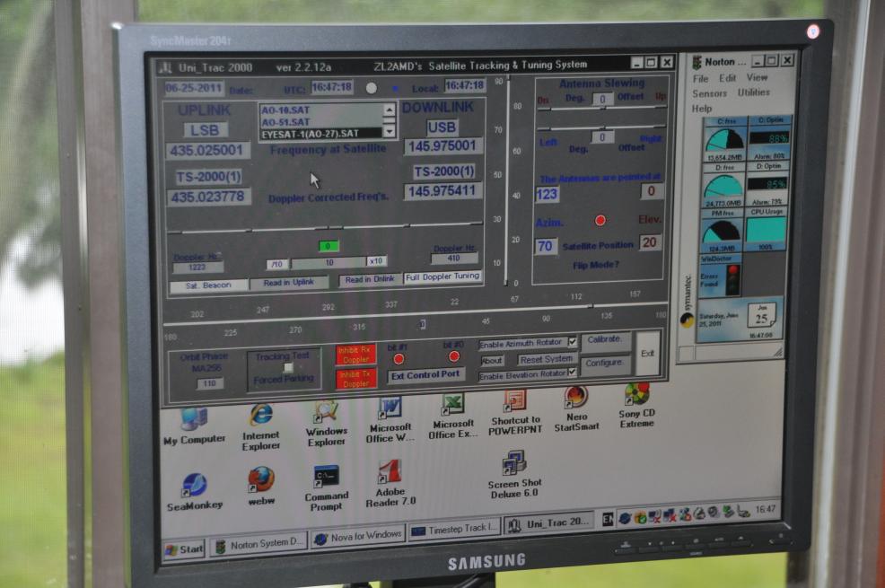Launch the SeaMonkey browser icon
The image size is (885, 588).
pyautogui.click(x=195, y=492)
